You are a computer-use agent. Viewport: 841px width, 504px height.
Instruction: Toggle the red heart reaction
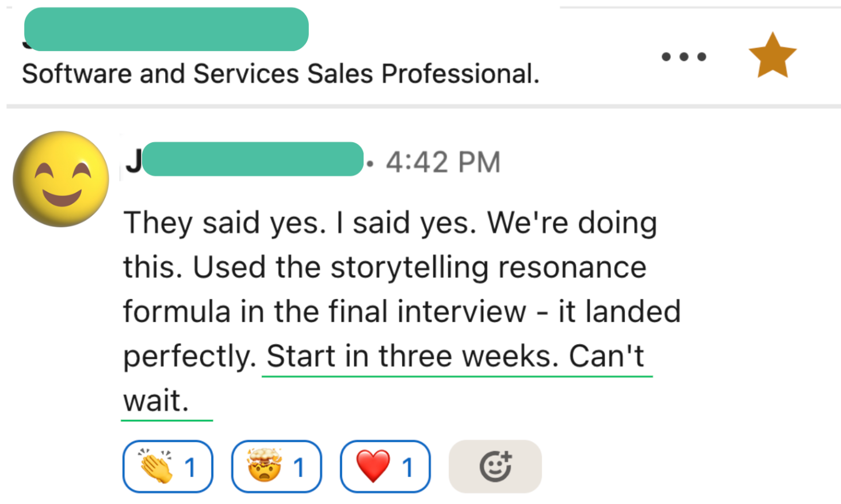385,467
